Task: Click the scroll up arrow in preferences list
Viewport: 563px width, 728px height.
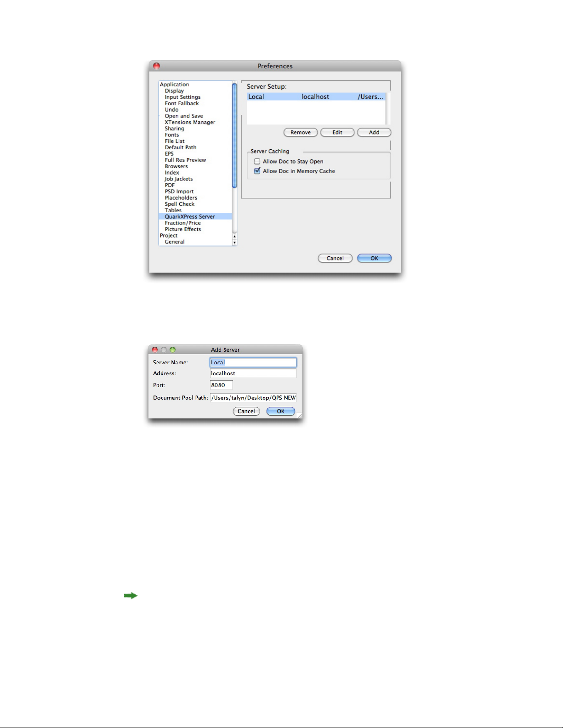Action: click(x=234, y=237)
